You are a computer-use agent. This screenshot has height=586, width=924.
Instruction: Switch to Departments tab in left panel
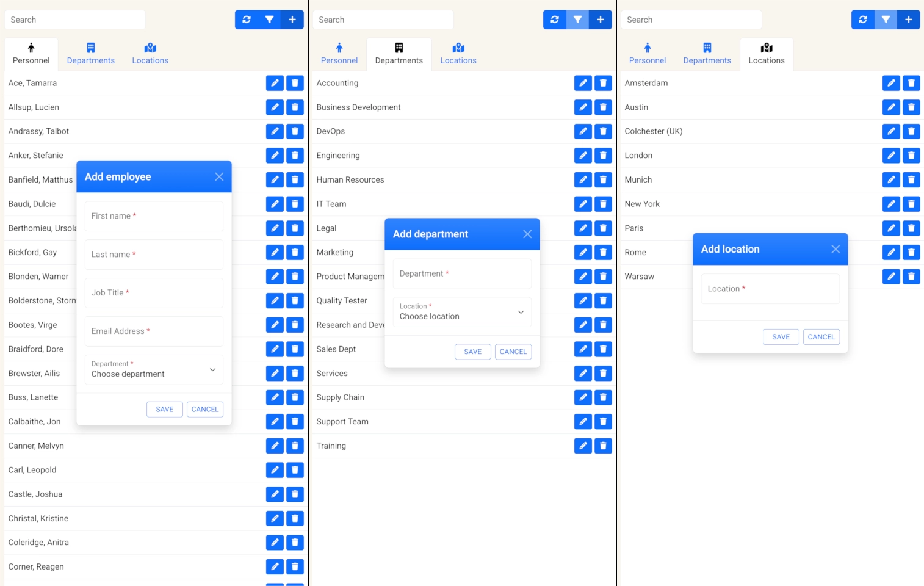coord(91,54)
